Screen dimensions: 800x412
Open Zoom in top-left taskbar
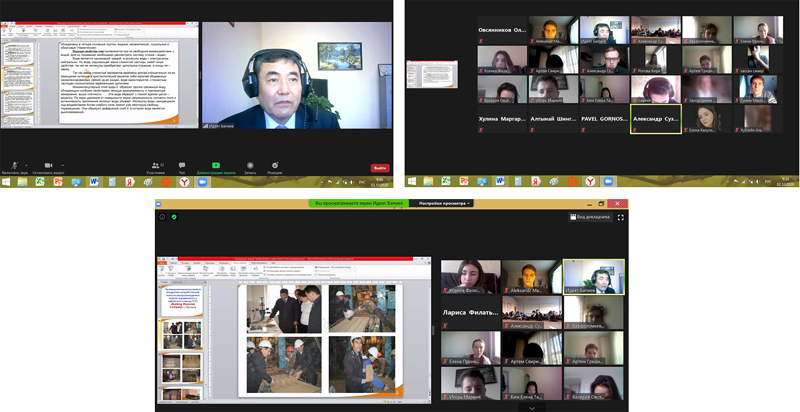(202, 182)
